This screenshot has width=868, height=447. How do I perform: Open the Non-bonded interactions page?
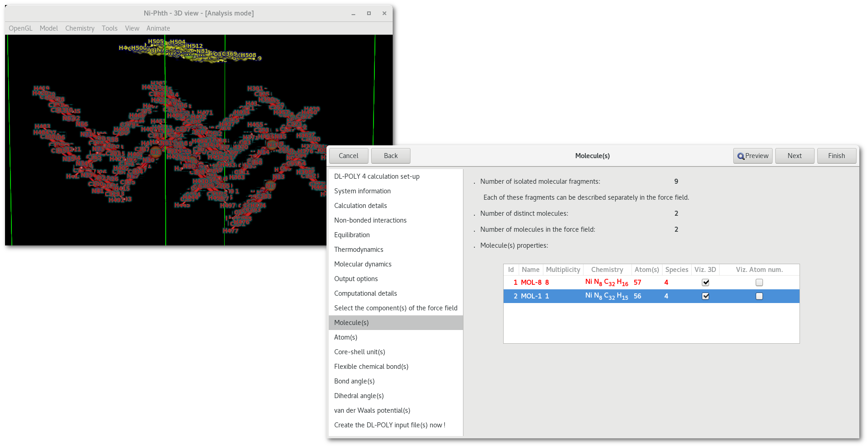pyautogui.click(x=370, y=220)
